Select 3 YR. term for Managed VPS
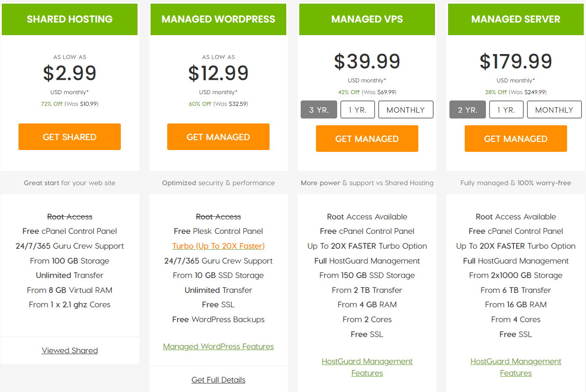Viewport: 586px width, 392px height. pyautogui.click(x=319, y=109)
